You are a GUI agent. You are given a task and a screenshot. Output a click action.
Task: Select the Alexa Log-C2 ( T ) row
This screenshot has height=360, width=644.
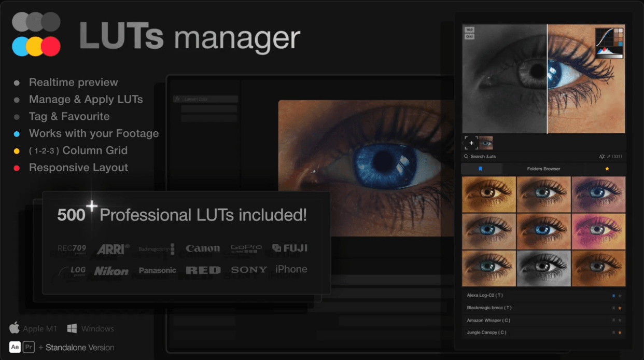(543, 296)
